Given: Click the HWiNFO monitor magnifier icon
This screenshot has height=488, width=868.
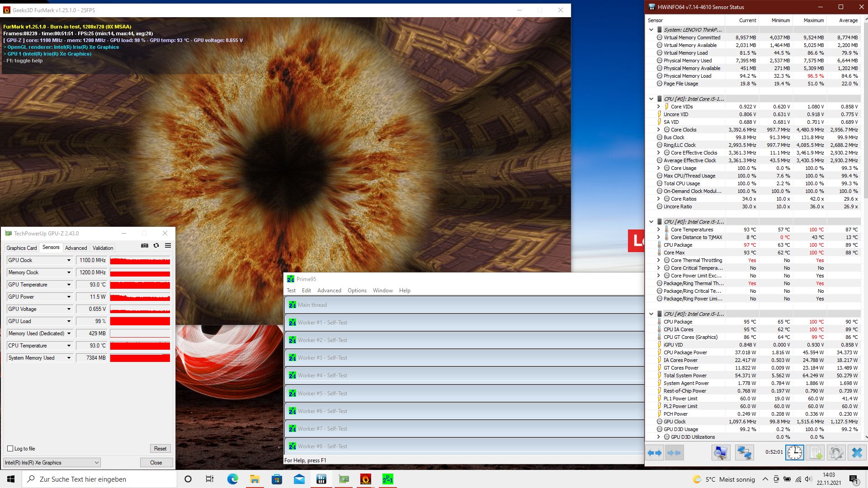Looking at the screenshot, I should click(721, 452).
